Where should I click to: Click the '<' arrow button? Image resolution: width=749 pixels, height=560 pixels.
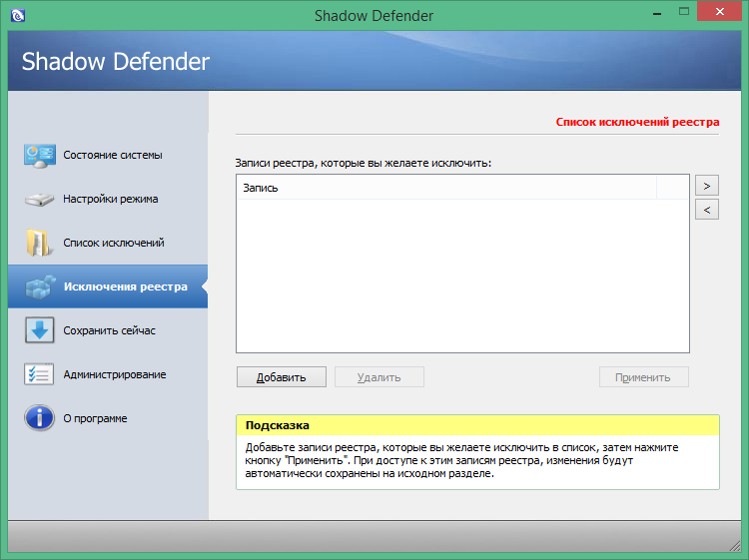pyautogui.click(x=706, y=210)
